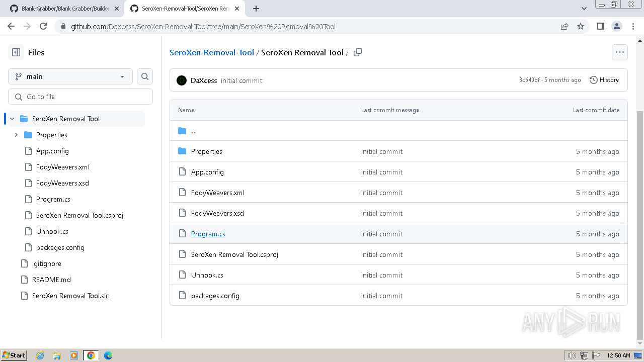Open the initial commit message link
Viewport: 644px width, 362px height.
(x=242, y=80)
